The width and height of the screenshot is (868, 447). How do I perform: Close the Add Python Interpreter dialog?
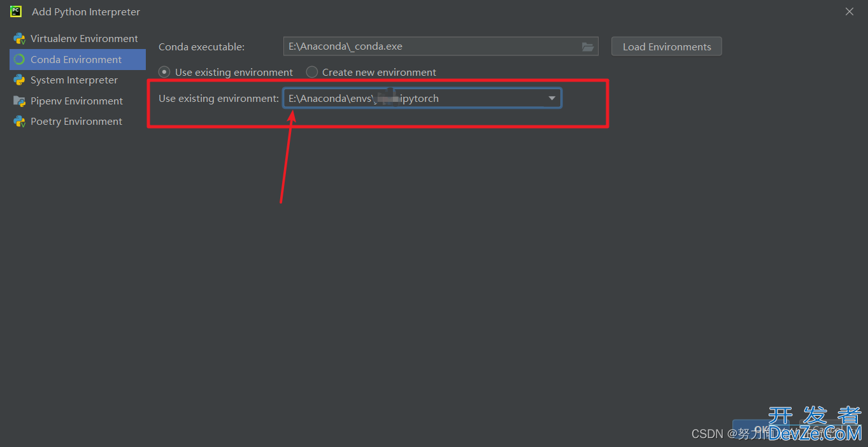(850, 11)
